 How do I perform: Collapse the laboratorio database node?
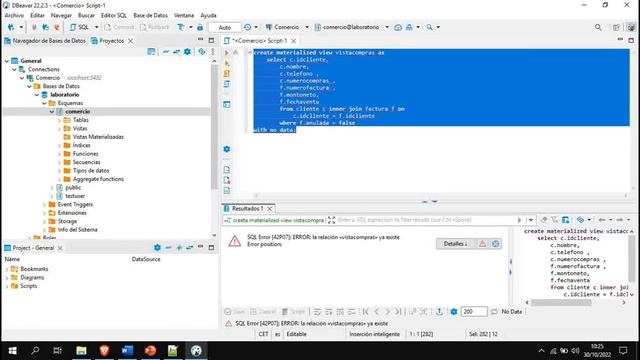tap(37, 95)
